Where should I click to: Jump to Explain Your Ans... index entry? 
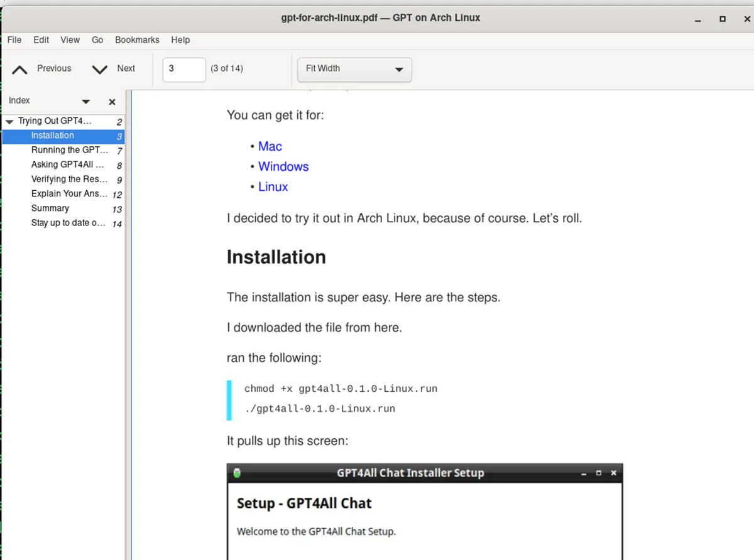[69, 193]
